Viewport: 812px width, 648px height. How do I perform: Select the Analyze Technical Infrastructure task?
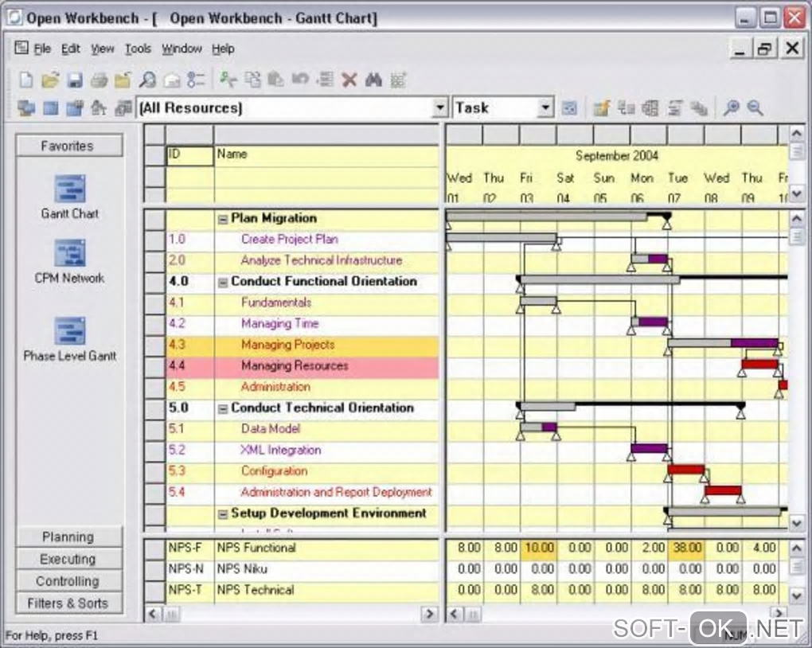click(x=322, y=260)
